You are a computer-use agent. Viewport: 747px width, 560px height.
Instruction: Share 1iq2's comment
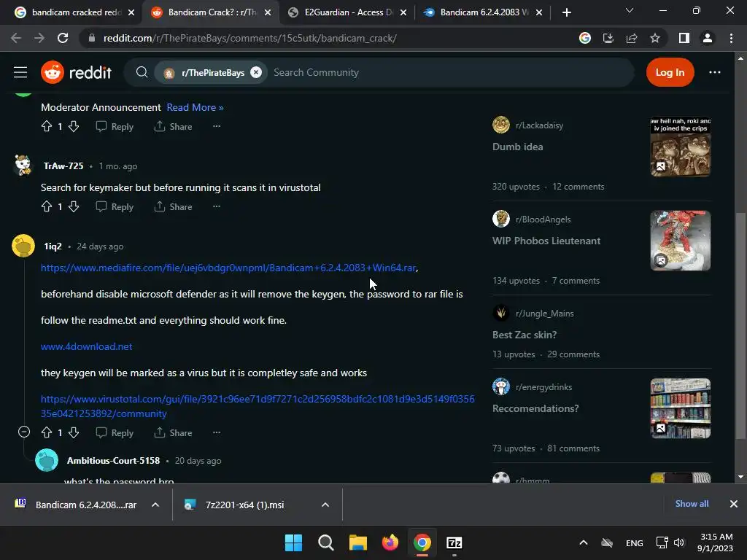tap(174, 432)
